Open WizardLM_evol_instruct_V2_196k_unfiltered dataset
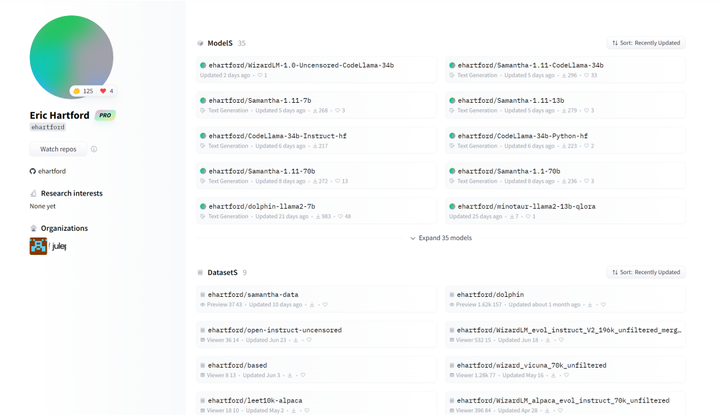This screenshot has height=415, width=720. (565, 335)
